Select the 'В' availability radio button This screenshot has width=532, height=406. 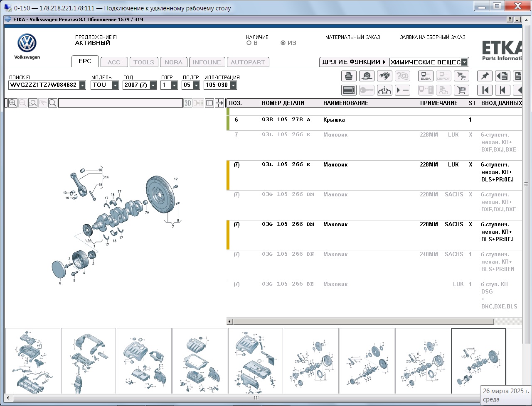click(249, 43)
